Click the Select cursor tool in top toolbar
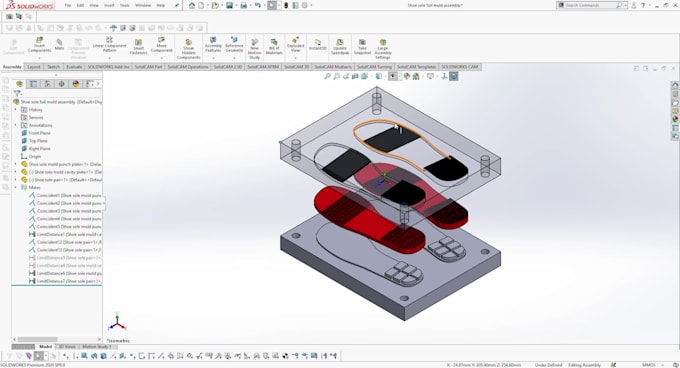The height and width of the screenshot is (368, 680). pos(272,5)
